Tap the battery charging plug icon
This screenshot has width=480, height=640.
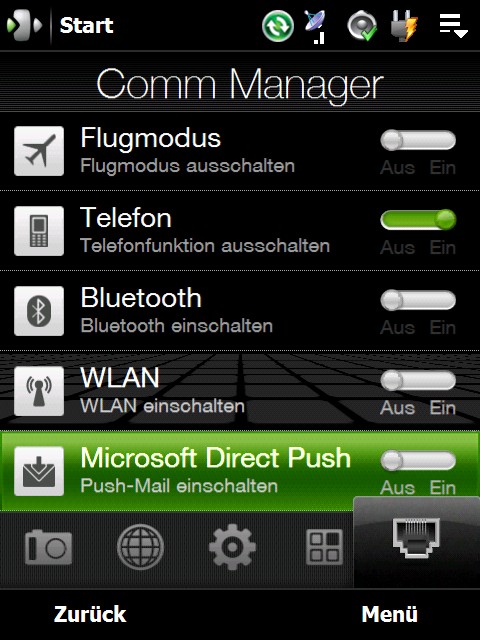[404, 26]
